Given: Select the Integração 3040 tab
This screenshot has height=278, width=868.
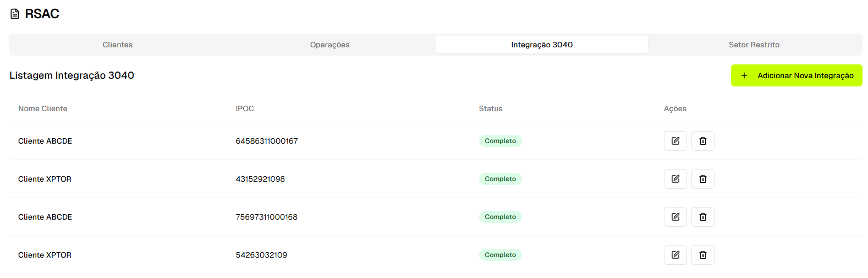Looking at the screenshot, I should 542,45.
